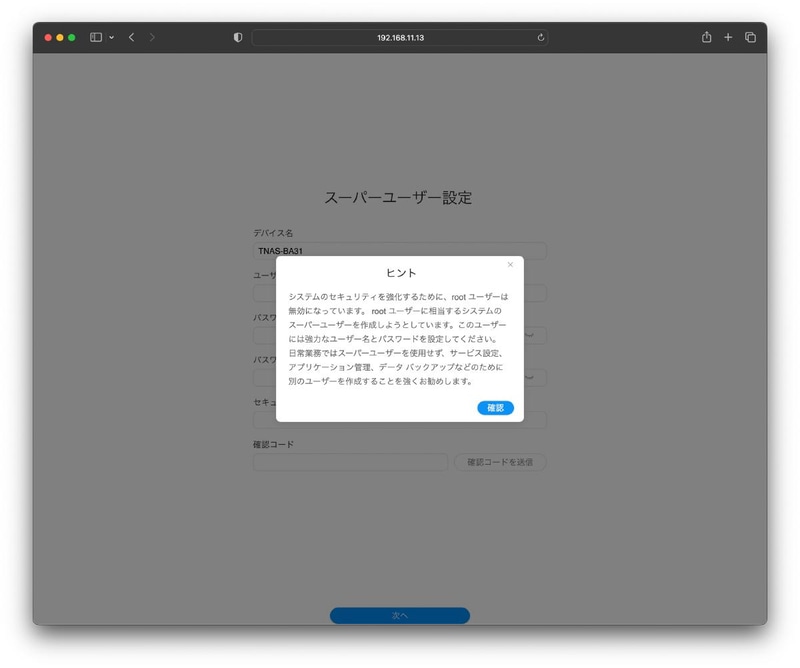Go forward to the next page

152,37
